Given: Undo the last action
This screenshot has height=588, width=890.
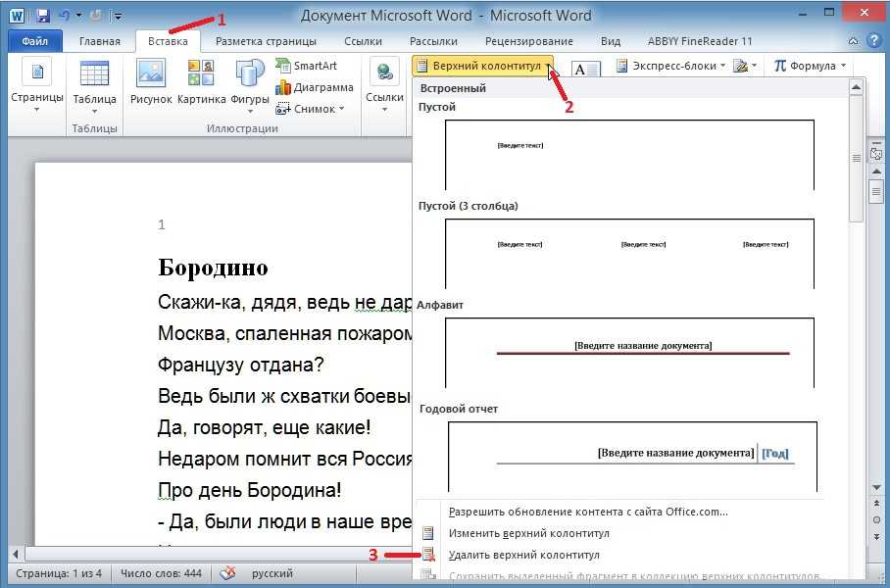Looking at the screenshot, I should [65, 16].
